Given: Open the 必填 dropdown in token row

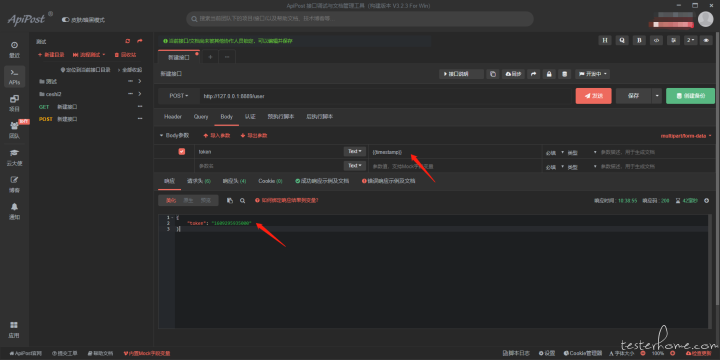Looking at the screenshot, I should pyautogui.click(x=555, y=152).
